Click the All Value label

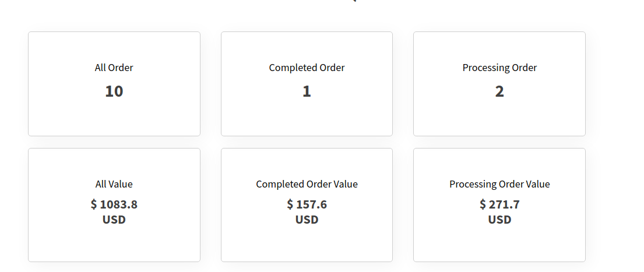click(114, 184)
